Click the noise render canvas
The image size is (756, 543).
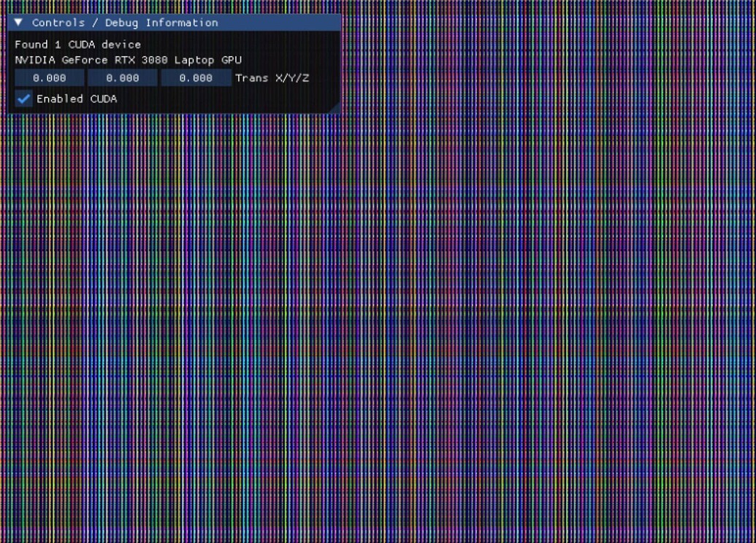(x=511, y=328)
